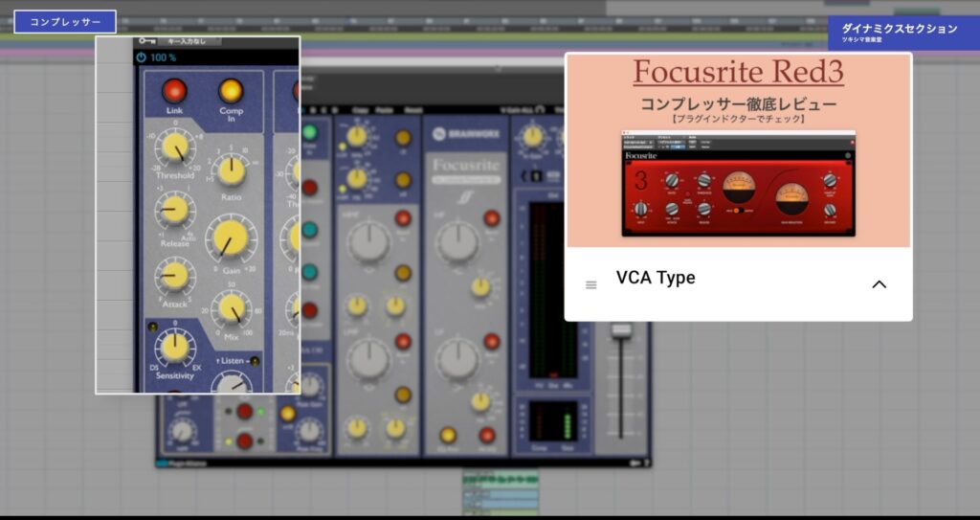Open the キー入力なし key input dropdown
The height and width of the screenshot is (520, 980).
point(189,41)
